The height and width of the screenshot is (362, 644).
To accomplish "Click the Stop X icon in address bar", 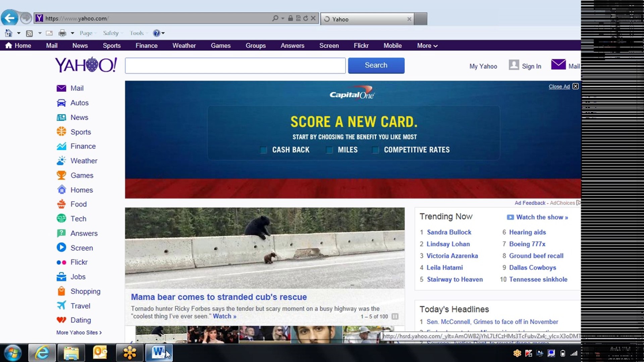I will point(313,18).
